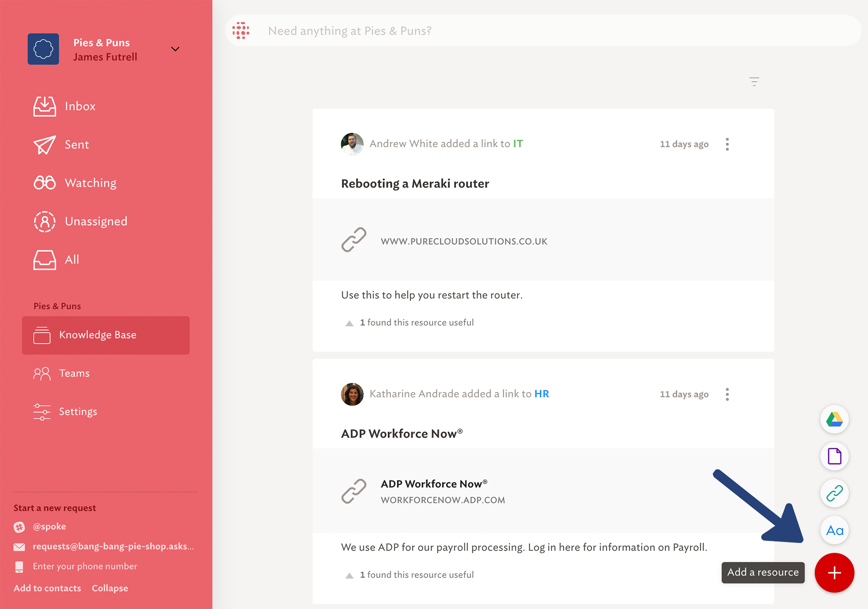Click the 'Enter your phone number' field

coord(85,566)
